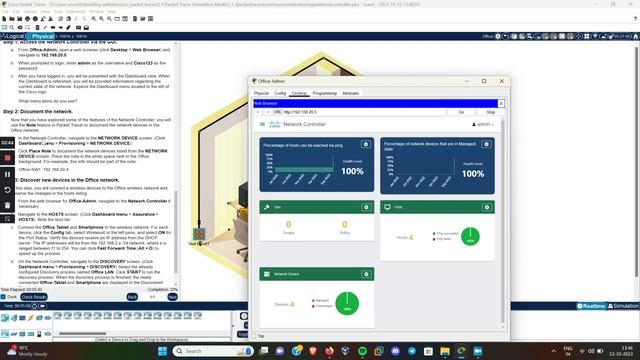Click the Add Simple PDU envelope icon
The image size is (640, 360).
(x=78, y=28)
